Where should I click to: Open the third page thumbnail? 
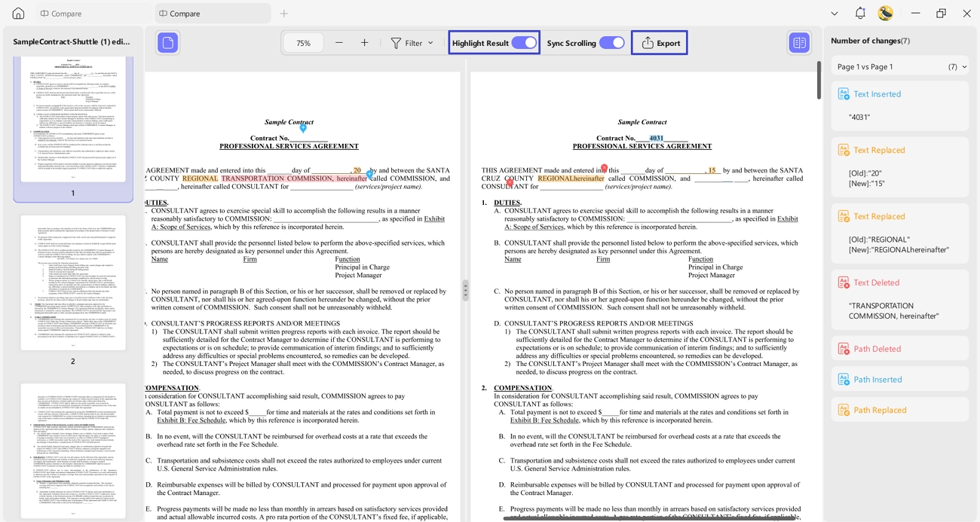point(73,450)
